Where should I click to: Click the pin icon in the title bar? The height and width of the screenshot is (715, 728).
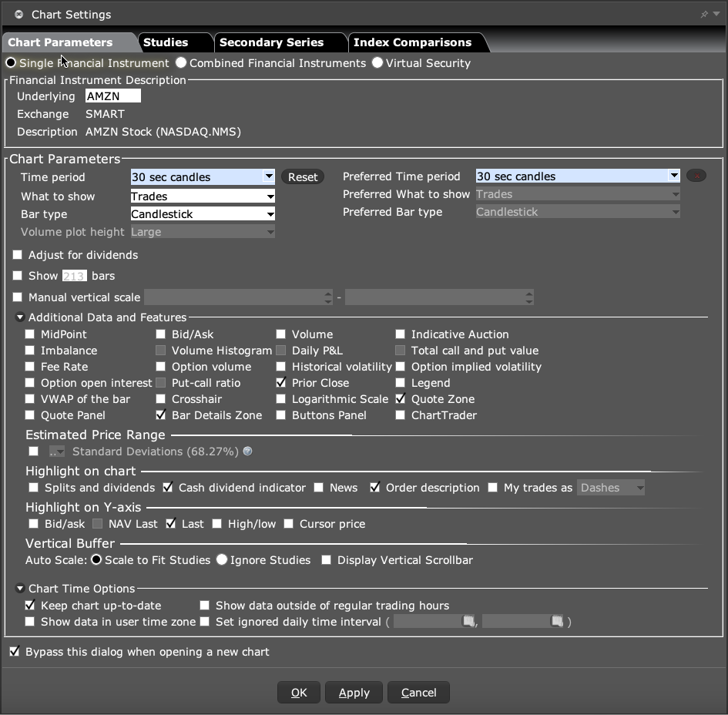[x=704, y=15]
